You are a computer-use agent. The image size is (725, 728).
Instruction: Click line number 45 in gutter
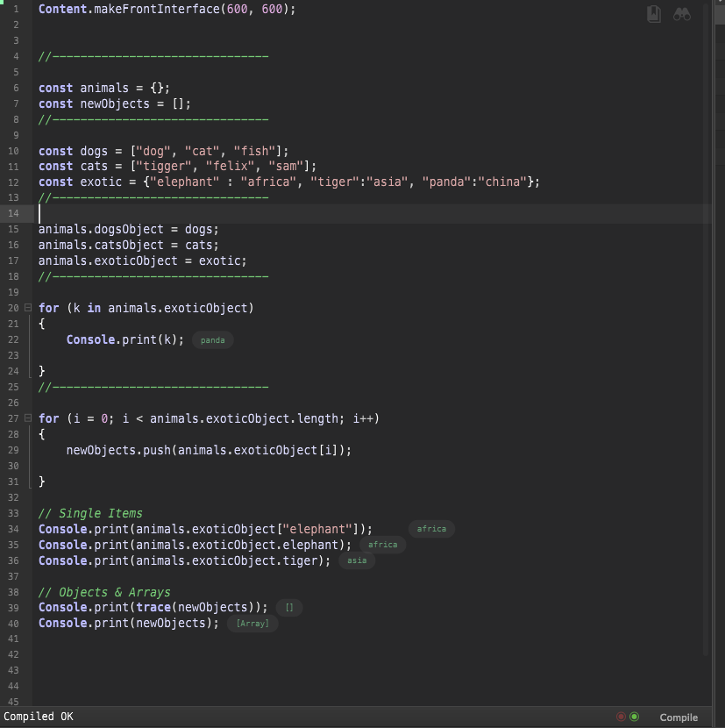pos(13,701)
